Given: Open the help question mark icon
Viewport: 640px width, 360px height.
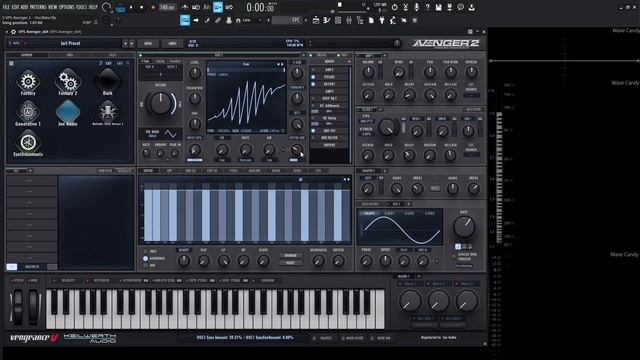Looking at the screenshot, I should (427, 7).
